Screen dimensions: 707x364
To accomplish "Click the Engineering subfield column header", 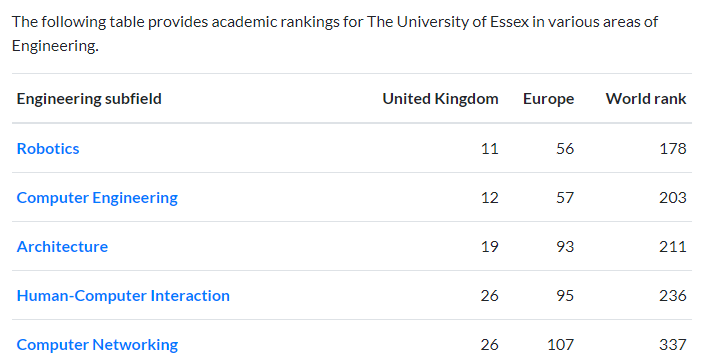I will pos(89,99).
